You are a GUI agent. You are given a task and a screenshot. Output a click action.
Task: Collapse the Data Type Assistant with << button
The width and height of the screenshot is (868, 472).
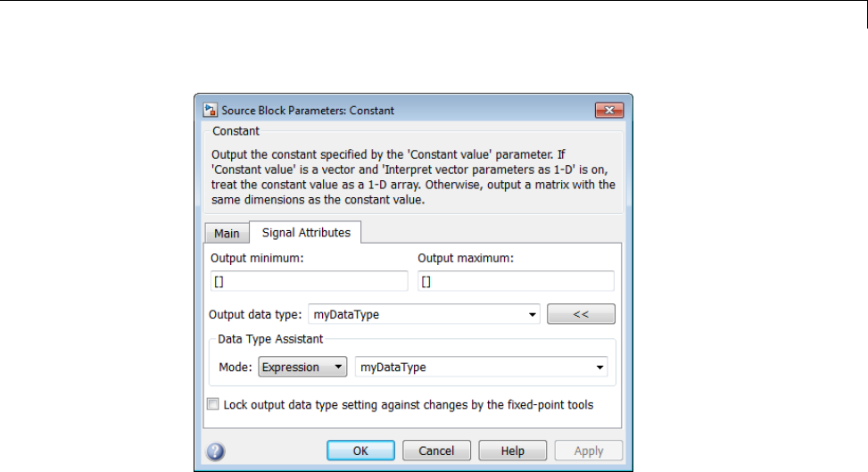pyautogui.click(x=581, y=315)
